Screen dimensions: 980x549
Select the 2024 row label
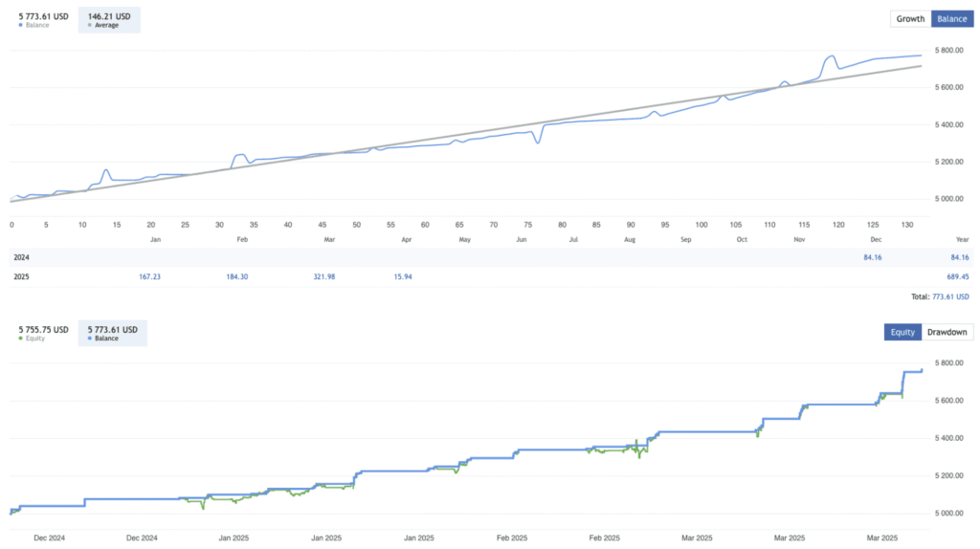[x=20, y=256]
